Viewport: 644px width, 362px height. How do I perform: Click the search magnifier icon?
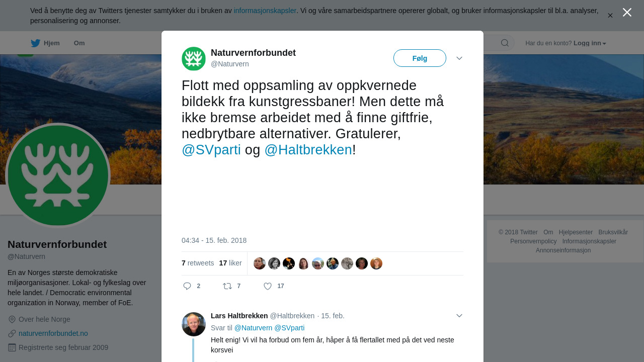click(505, 43)
